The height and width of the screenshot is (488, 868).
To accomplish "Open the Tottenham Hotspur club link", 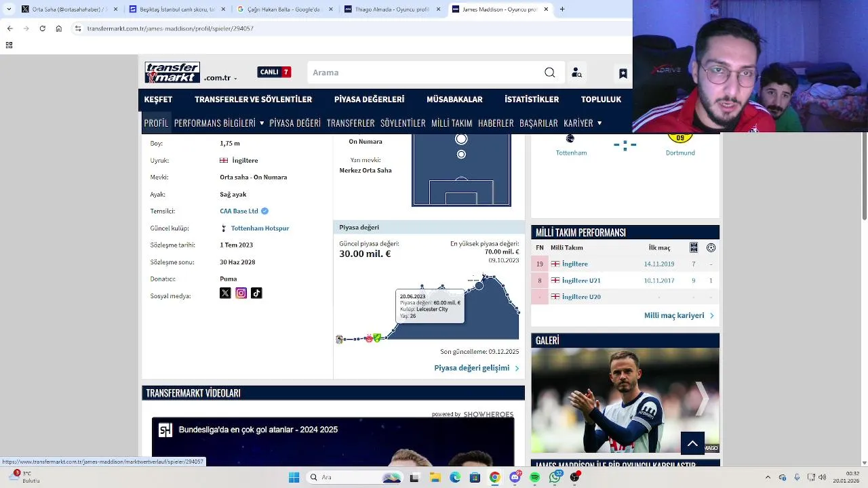I will pyautogui.click(x=260, y=228).
